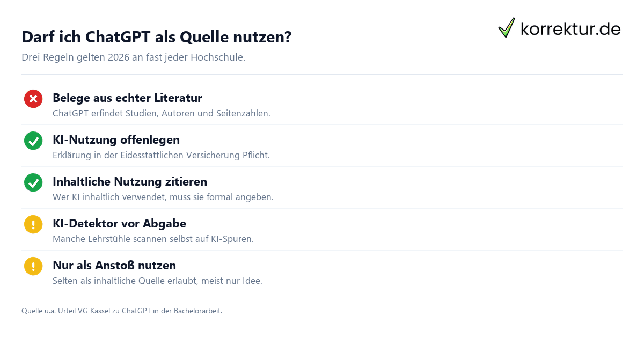Click the heading KI-Detektor vor Abgabe
The image size is (644, 338).
pyautogui.click(x=119, y=224)
